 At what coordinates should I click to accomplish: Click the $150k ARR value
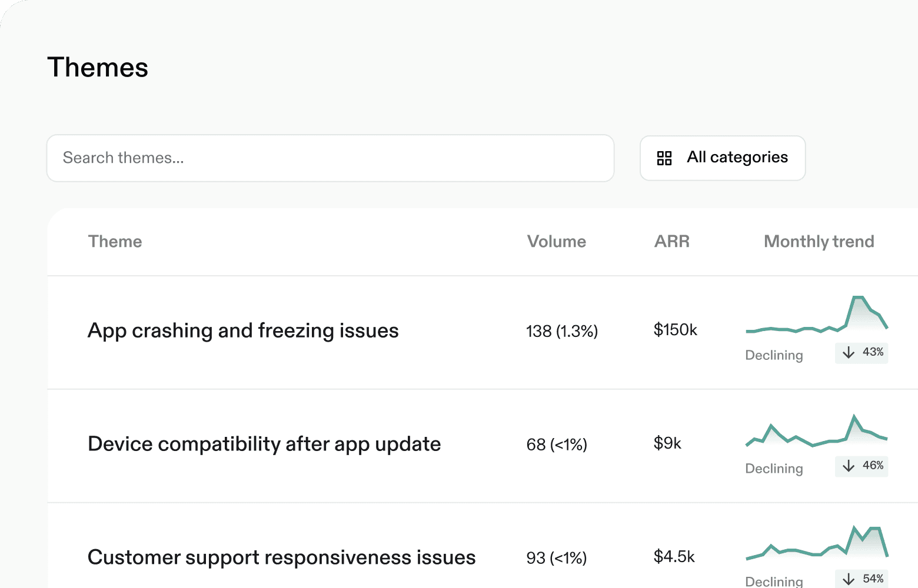coord(675,330)
